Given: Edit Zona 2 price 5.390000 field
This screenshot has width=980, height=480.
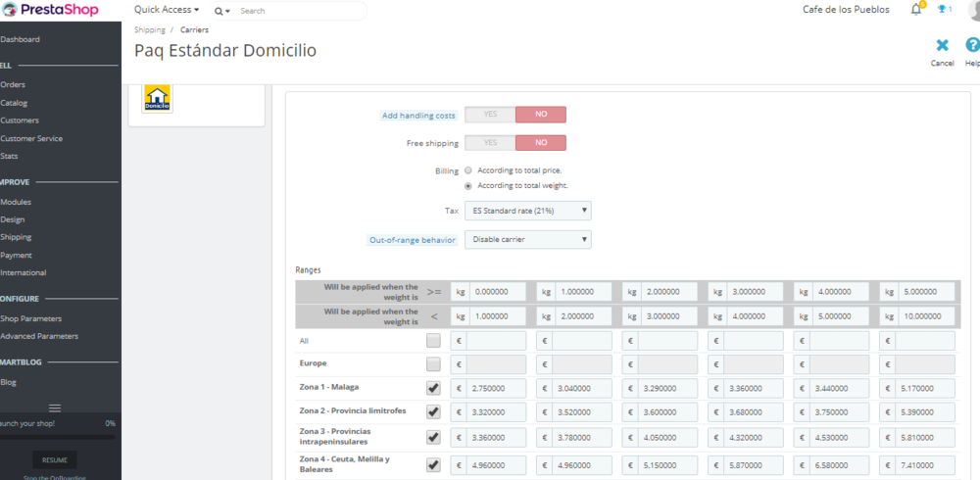Looking at the screenshot, I should click(926, 411).
